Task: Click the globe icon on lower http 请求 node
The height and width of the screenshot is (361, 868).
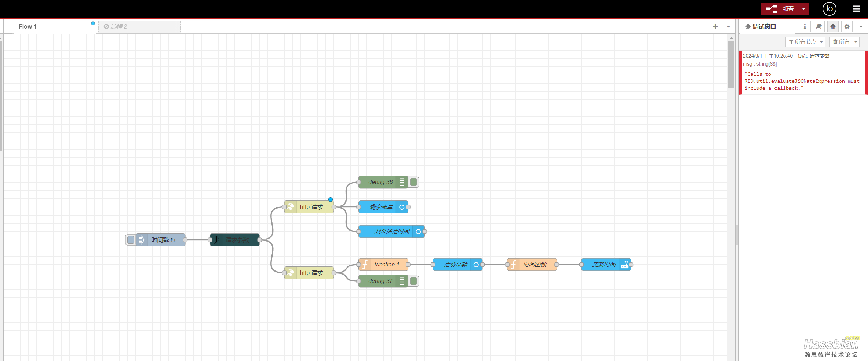Action: coord(291,273)
